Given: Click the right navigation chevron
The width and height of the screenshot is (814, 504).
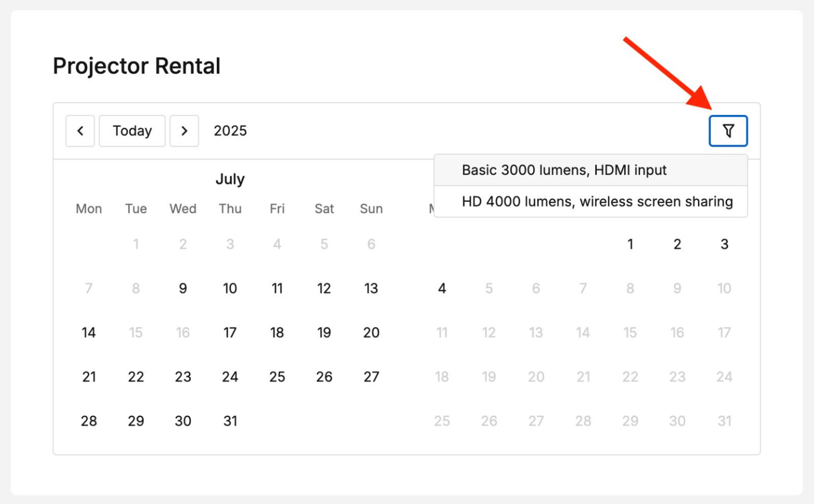Looking at the screenshot, I should (x=184, y=131).
